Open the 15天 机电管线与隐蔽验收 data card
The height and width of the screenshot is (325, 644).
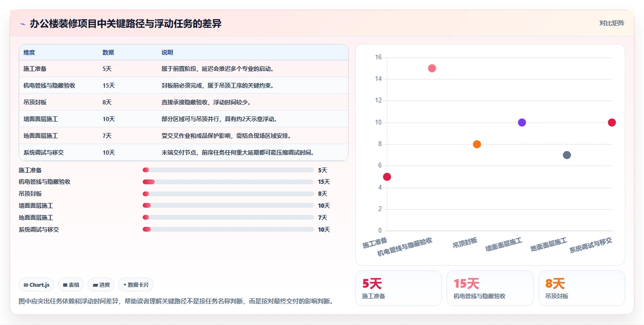(490, 288)
